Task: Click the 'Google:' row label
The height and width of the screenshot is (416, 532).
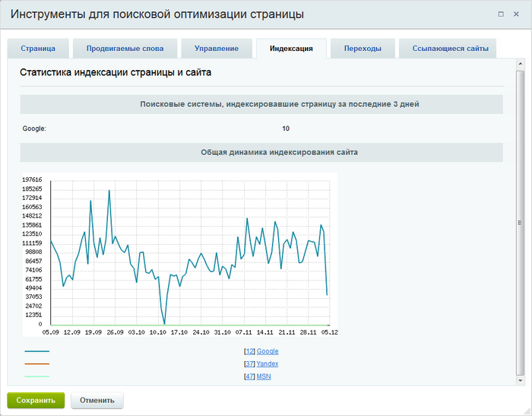Action: 34,129
